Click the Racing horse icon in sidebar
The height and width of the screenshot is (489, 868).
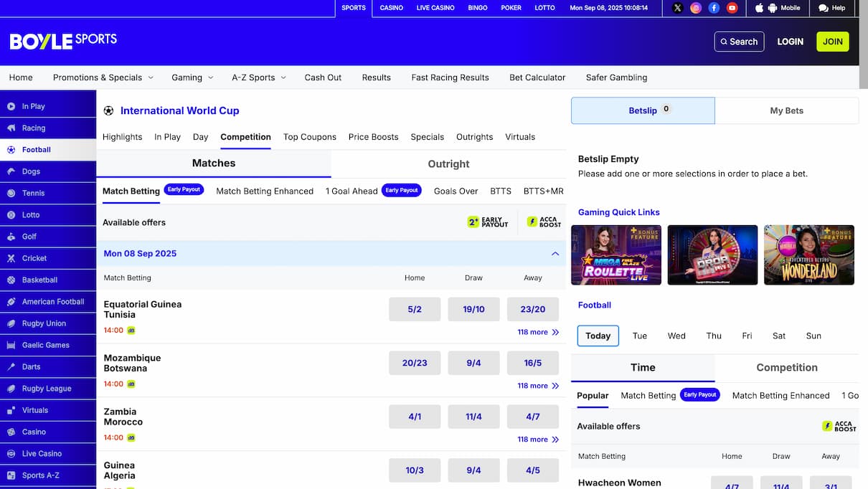click(11, 128)
